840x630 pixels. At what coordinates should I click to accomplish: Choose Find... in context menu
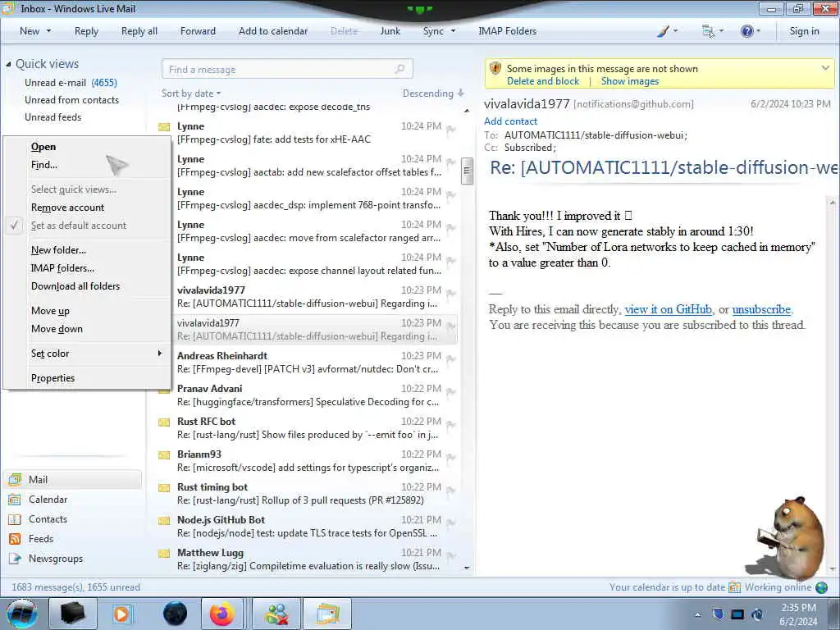[44, 165]
